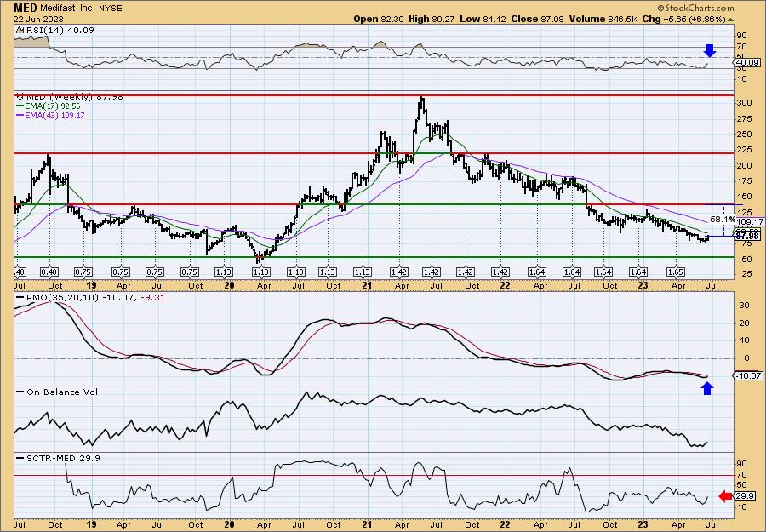
Task: Click the red -9.31 PMO signal value
Action: point(152,297)
